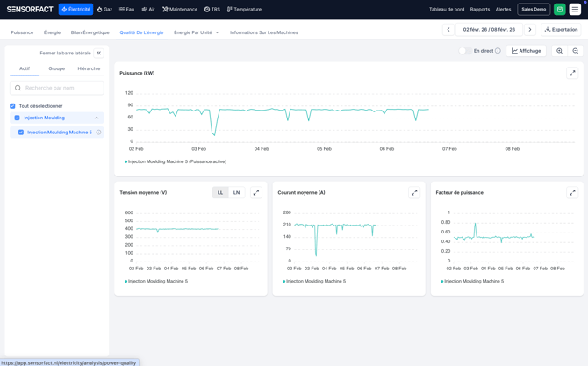Click the Exportation button
The width and height of the screenshot is (588, 366).
tap(561, 30)
